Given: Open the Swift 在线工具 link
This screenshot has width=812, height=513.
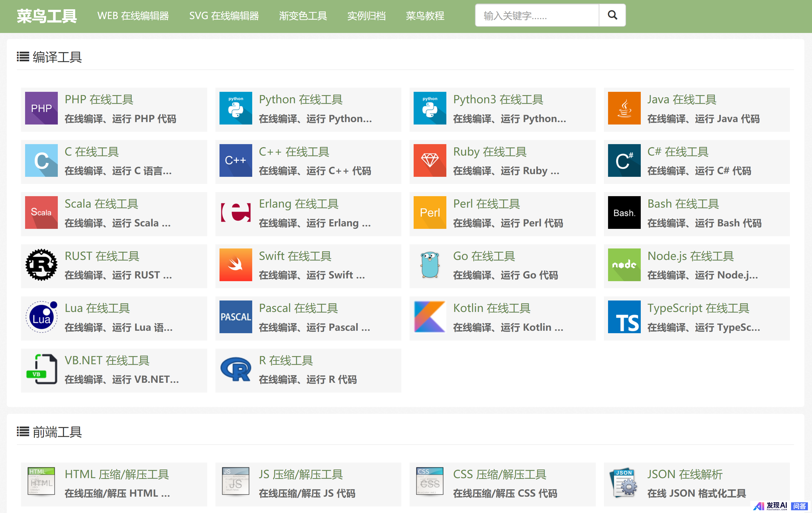Looking at the screenshot, I should click(x=295, y=256).
